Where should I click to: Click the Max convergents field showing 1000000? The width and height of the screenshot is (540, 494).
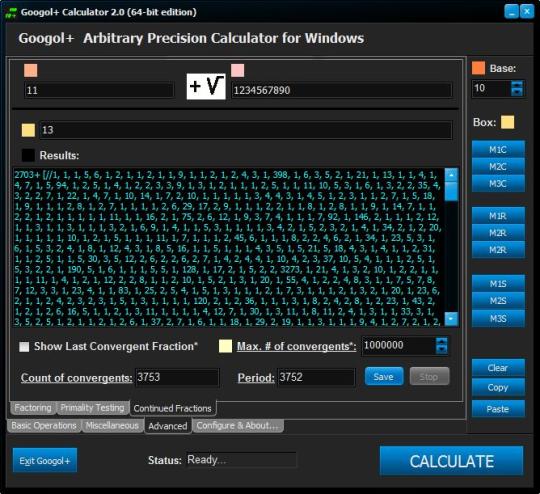pyautogui.click(x=398, y=346)
